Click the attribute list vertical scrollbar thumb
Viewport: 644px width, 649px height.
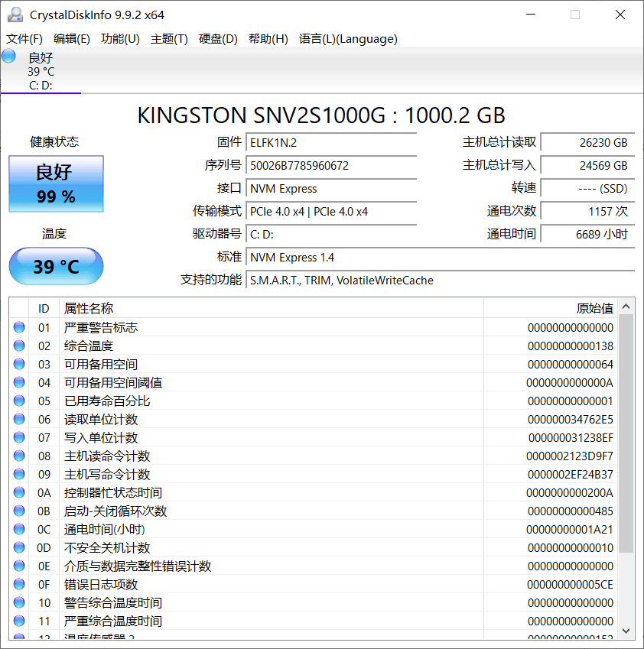pyautogui.click(x=626, y=433)
